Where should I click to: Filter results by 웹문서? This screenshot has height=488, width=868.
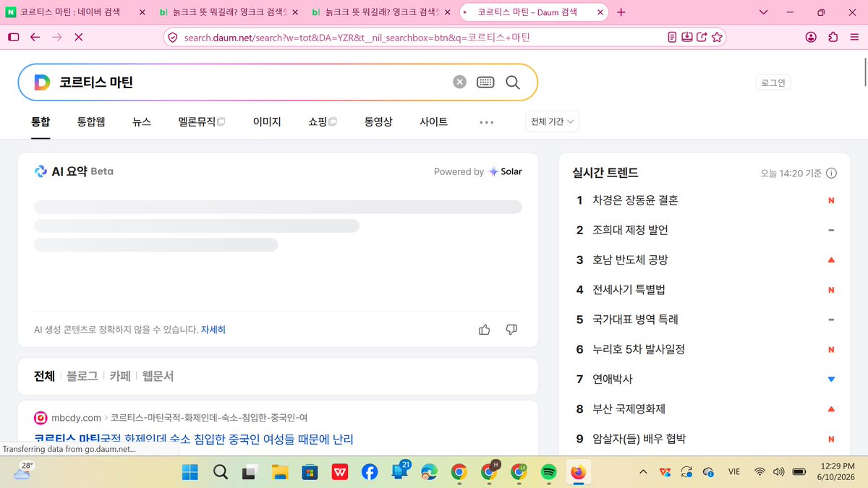[158, 376]
